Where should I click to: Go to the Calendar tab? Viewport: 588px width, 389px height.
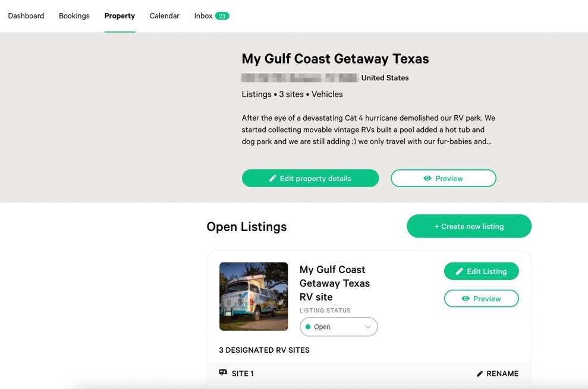(164, 16)
